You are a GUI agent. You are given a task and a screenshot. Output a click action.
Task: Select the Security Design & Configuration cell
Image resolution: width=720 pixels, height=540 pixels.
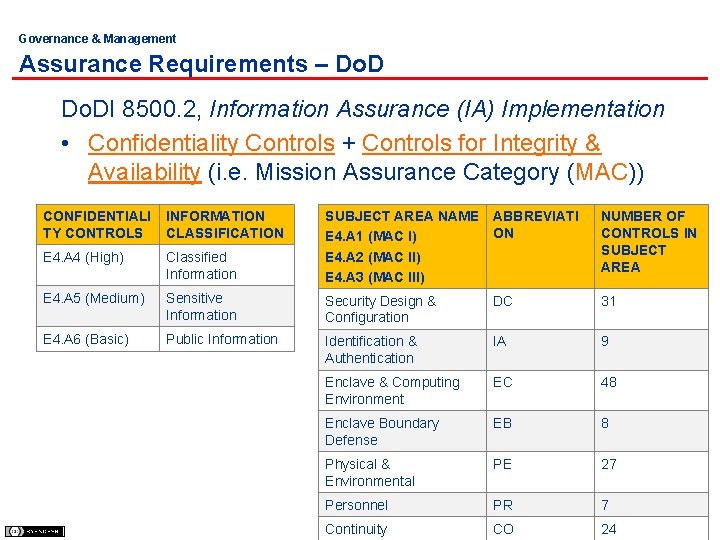tap(402, 309)
